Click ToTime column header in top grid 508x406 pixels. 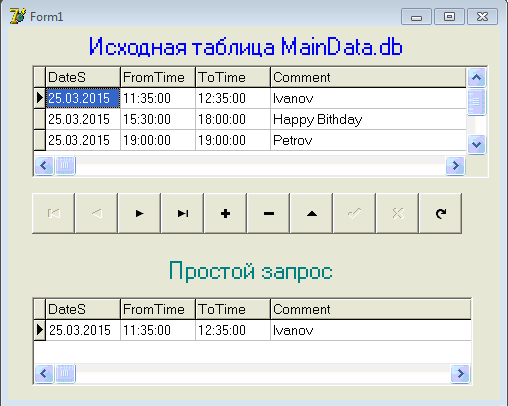(233, 77)
